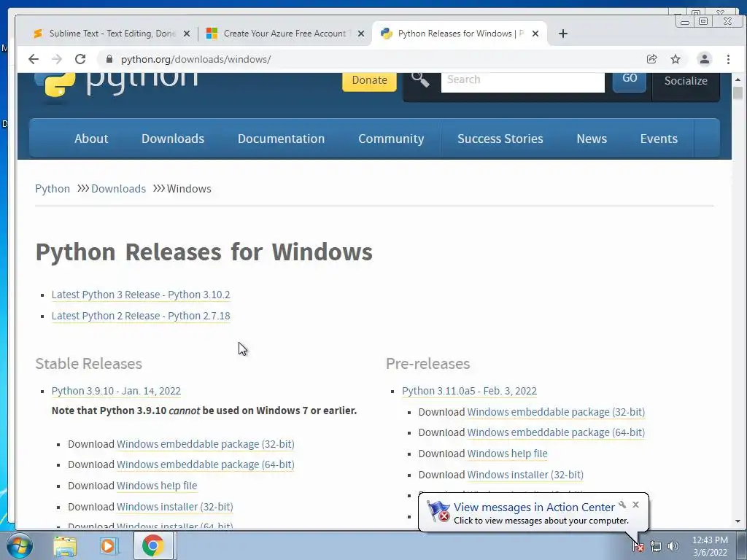Click the Python breadcrumb link
Screen dimensions: 747x560
pyautogui.click(x=53, y=189)
